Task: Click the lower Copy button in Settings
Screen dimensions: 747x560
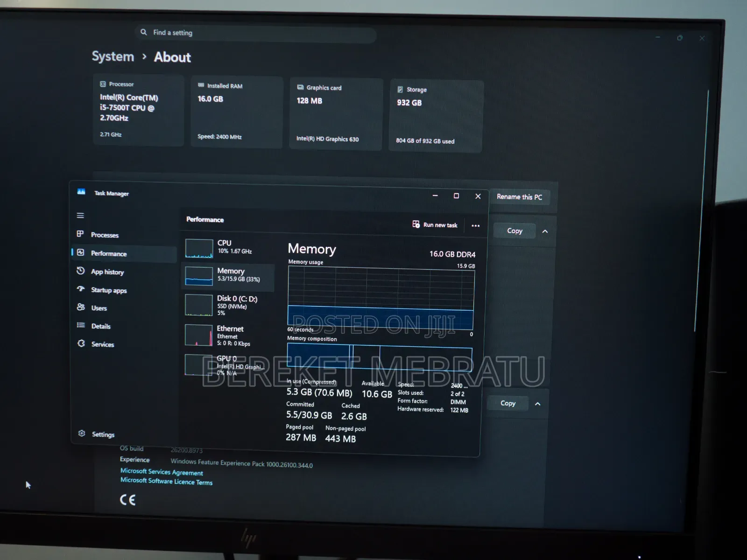Action: click(508, 403)
